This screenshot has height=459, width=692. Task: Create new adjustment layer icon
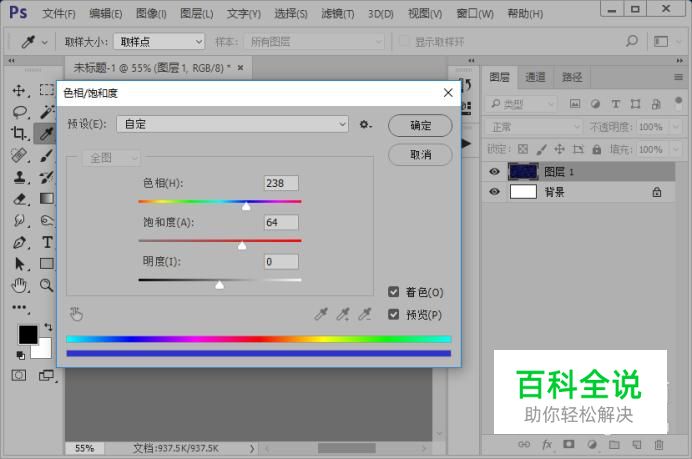click(x=592, y=444)
